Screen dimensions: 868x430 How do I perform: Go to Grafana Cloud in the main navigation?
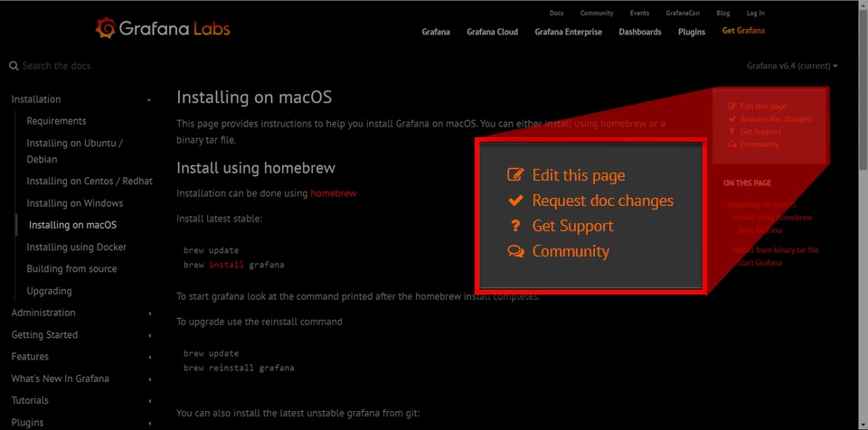tap(492, 32)
